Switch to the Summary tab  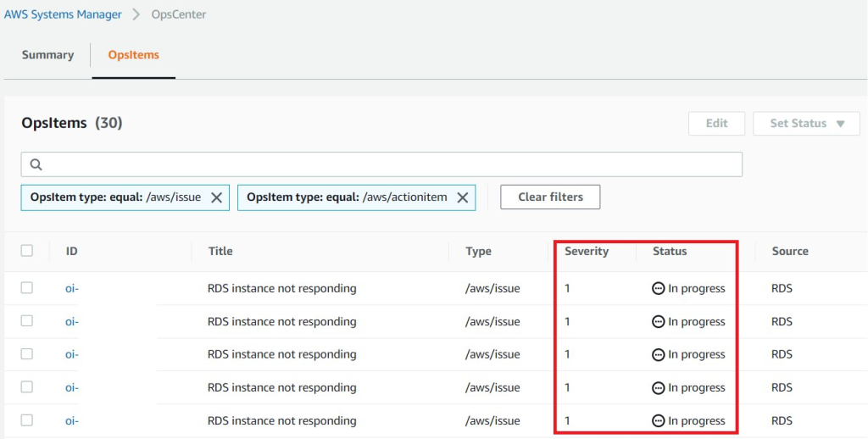[x=47, y=55]
